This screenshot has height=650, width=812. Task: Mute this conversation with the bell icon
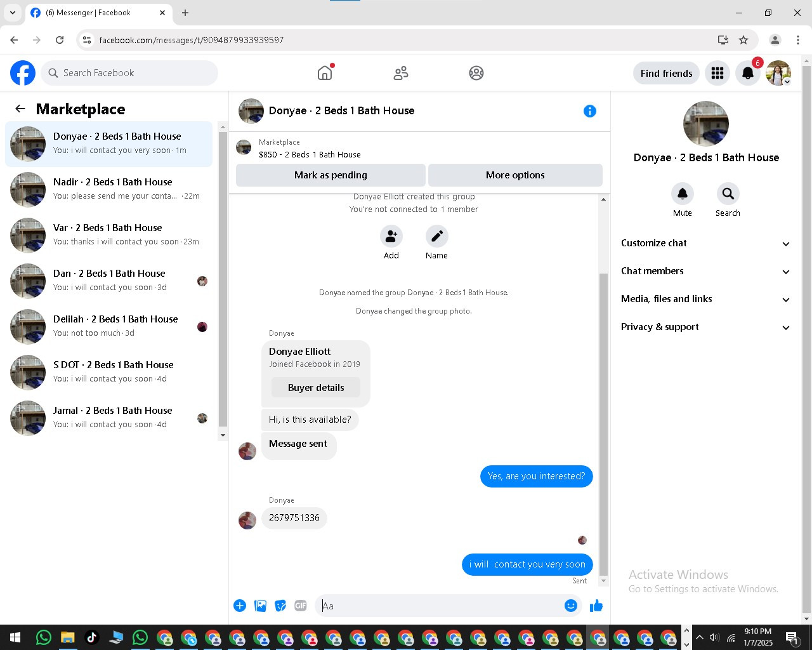coord(683,194)
